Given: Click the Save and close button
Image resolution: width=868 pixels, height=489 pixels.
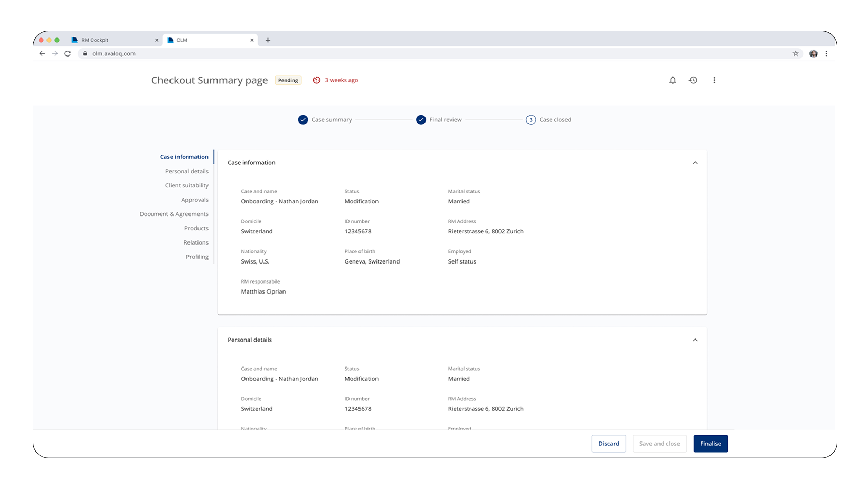Looking at the screenshot, I should tap(659, 444).
